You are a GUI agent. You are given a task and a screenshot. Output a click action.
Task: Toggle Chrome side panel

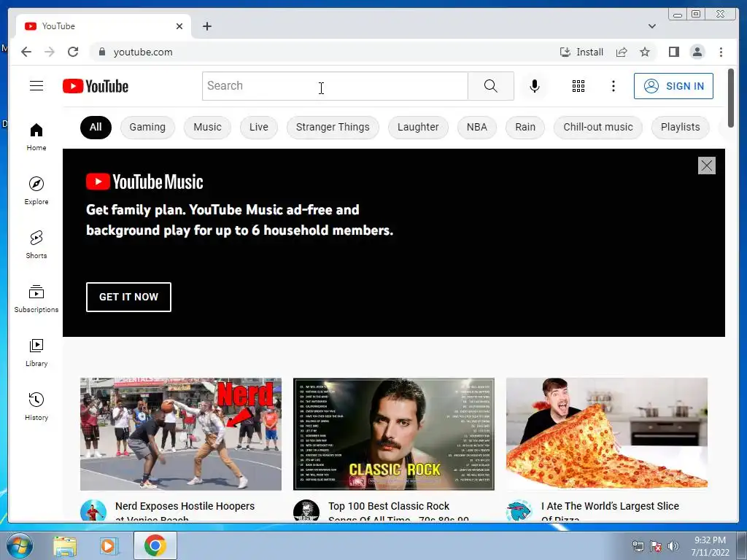[673, 52]
